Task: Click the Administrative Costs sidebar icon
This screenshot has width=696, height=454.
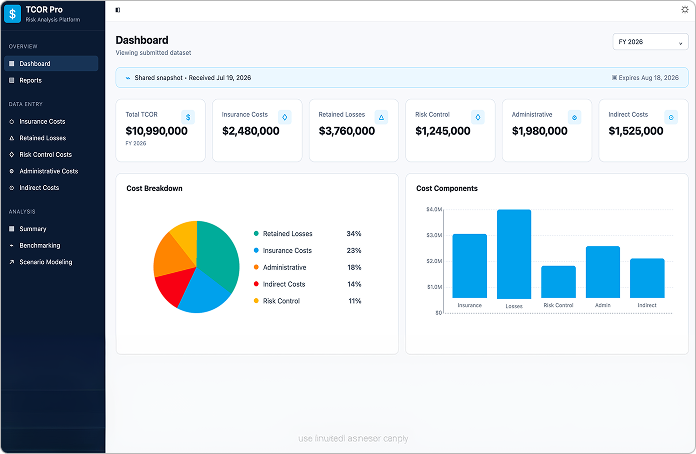Action: point(12,171)
